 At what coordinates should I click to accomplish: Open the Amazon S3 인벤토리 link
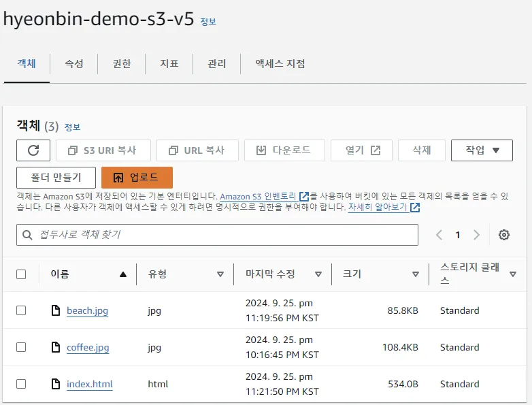(259, 197)
